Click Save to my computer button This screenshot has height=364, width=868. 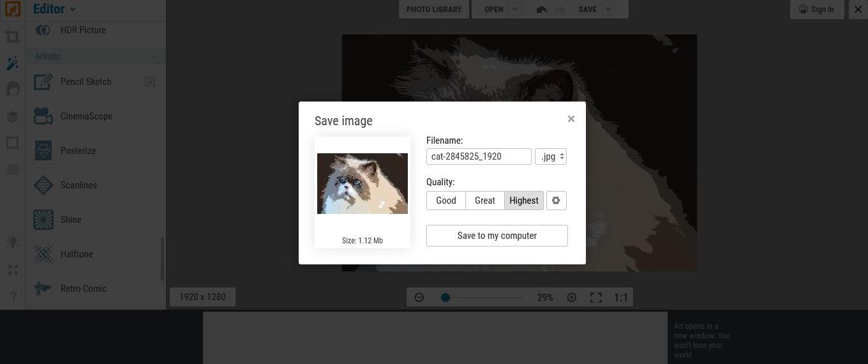(x=497, y=236)
